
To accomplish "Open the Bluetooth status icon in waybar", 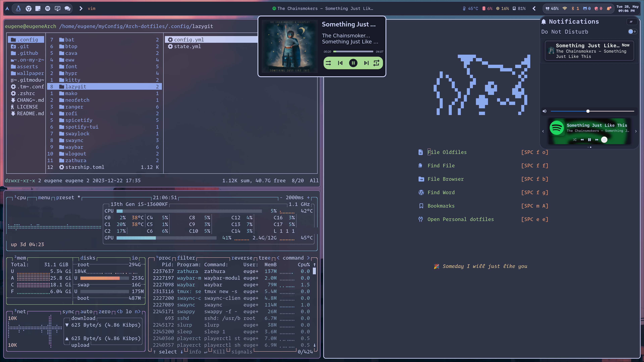I will pyautogui.click(x=573, y=9).
